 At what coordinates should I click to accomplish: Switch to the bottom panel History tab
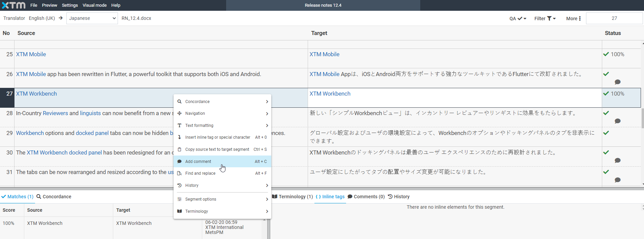point(399,197)
